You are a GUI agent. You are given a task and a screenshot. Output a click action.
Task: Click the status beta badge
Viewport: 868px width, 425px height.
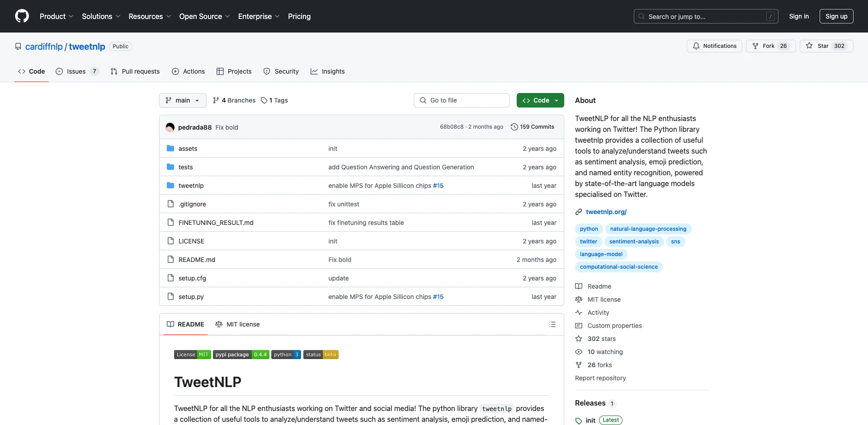[x=321, y=355]
